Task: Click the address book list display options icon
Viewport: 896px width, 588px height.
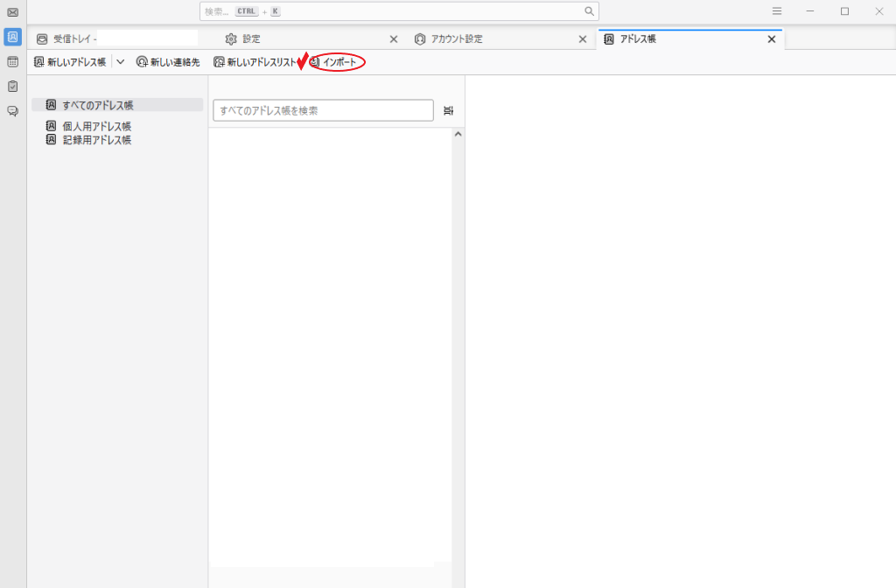Action: point(448,110)
